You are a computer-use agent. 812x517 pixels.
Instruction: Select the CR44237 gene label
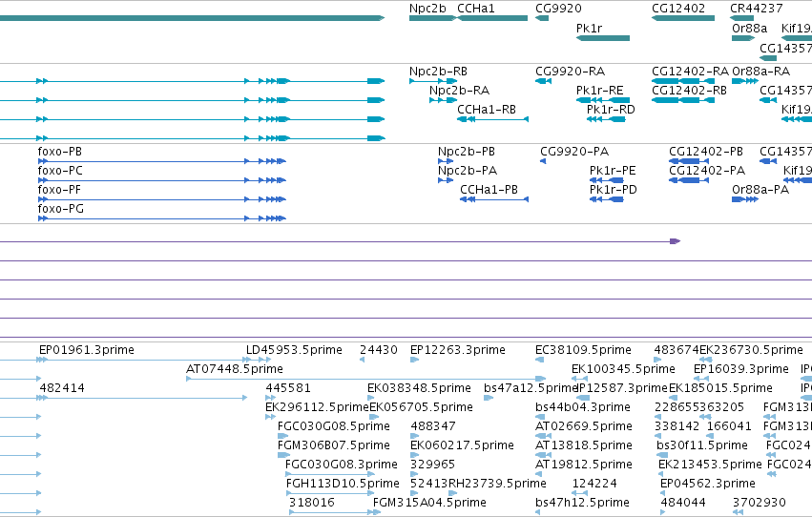(x=756, y=9)
